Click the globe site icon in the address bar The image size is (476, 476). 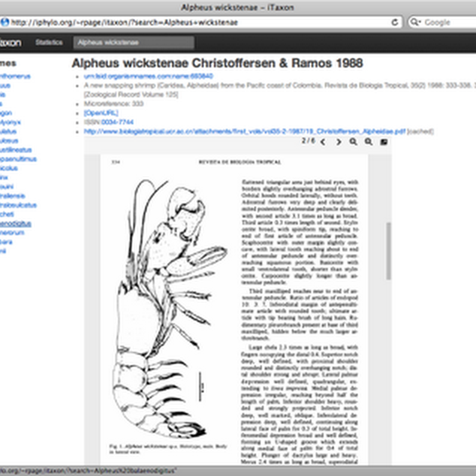[5, 22]
